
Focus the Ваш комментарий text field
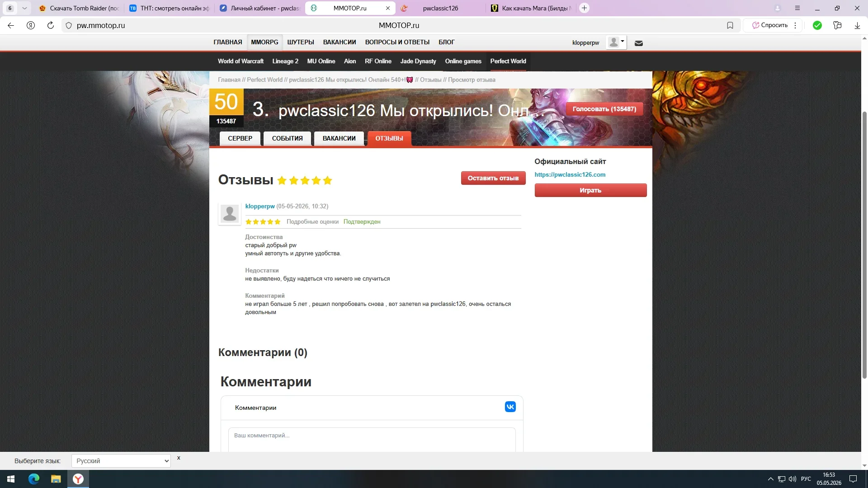(x=372, y=439)
